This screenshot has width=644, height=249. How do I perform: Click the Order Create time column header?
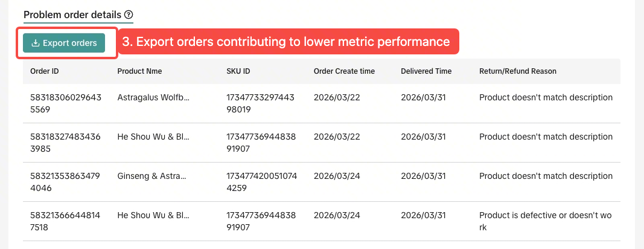click(344, 71)
